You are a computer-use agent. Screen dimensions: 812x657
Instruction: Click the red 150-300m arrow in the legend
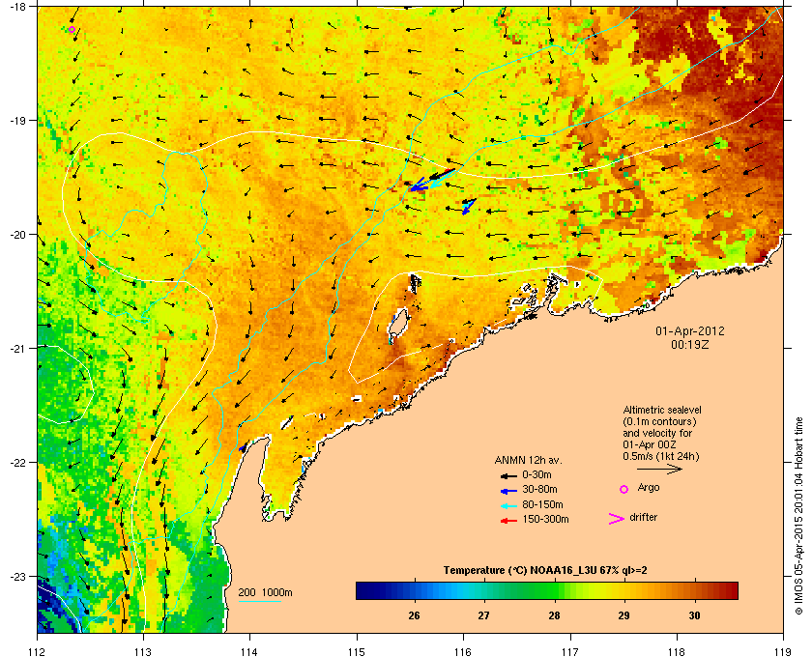pyautogui.click(x=508, y=521)
